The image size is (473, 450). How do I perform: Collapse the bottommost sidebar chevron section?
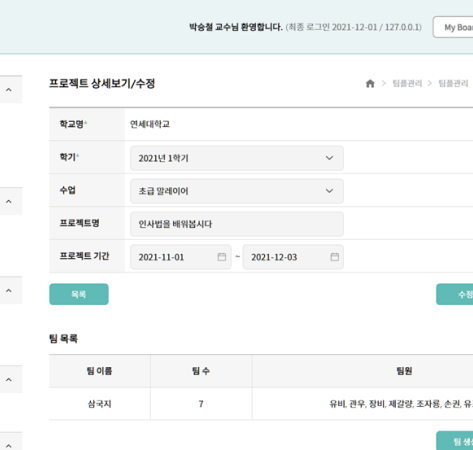click(x=9, y=445)
